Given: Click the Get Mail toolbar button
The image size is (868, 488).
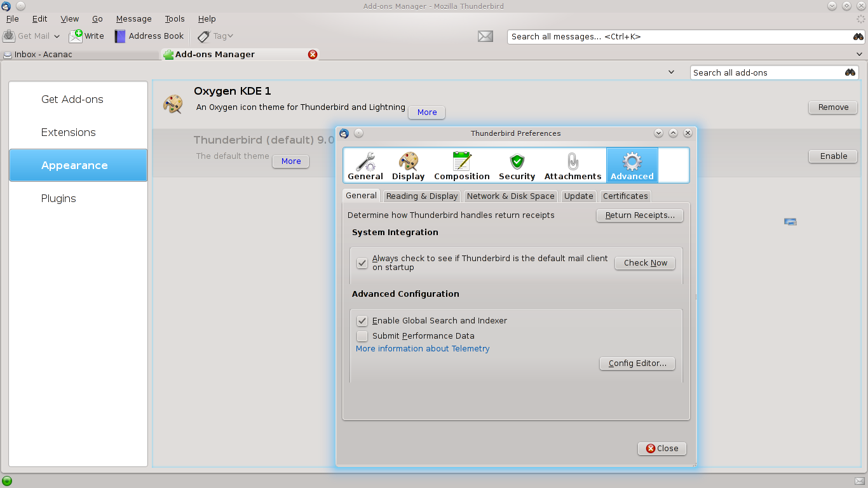Looking at the screenshot, I should pyautogui.click(x=26, y=36).
